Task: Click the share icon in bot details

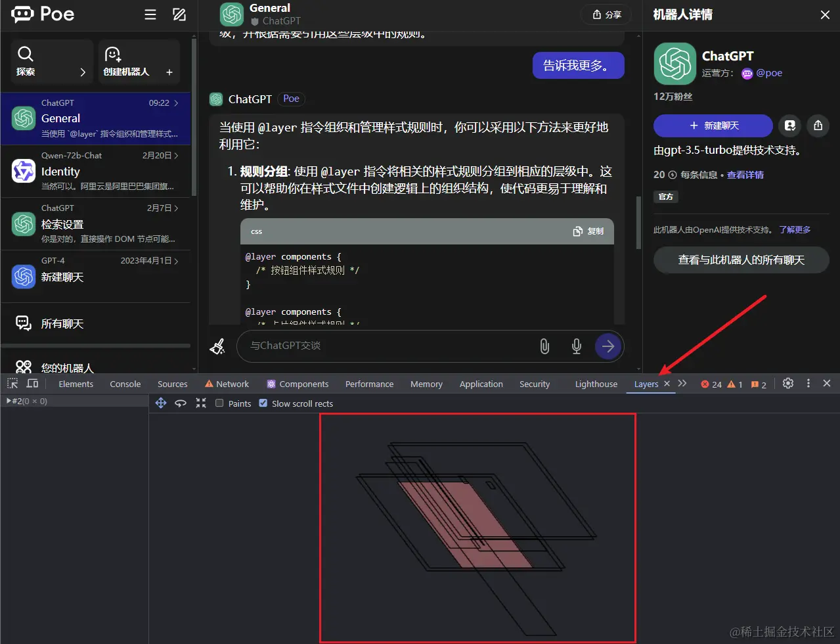Action: [x=818, y=126]
